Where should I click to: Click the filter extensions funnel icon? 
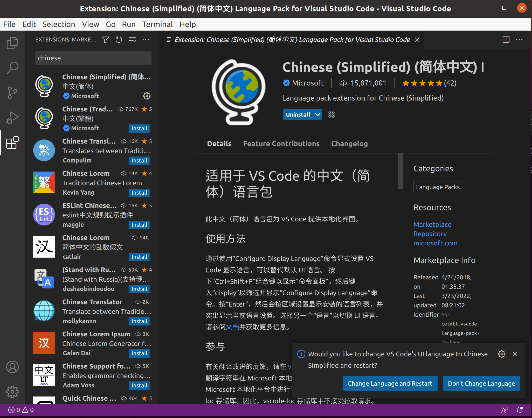[105, 40]
